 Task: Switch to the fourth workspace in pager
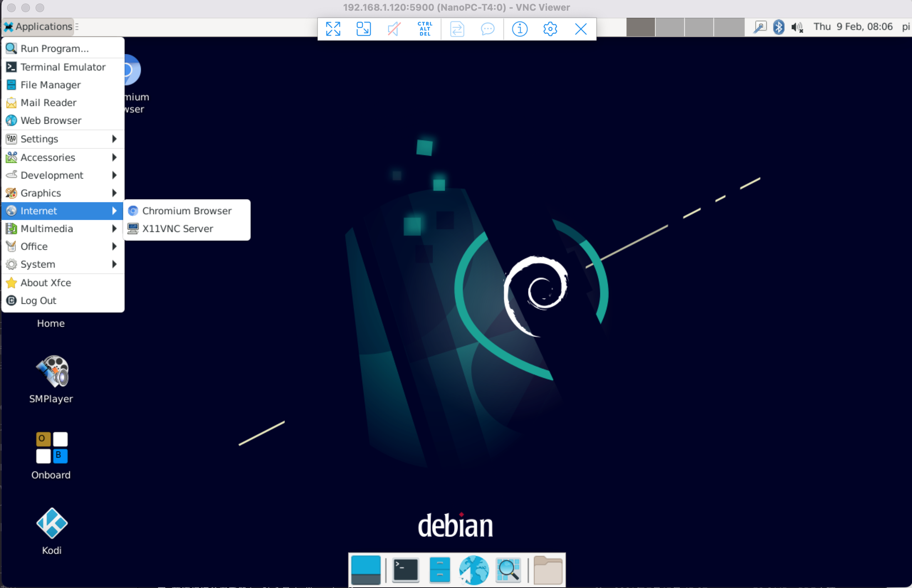pos(729,27)
